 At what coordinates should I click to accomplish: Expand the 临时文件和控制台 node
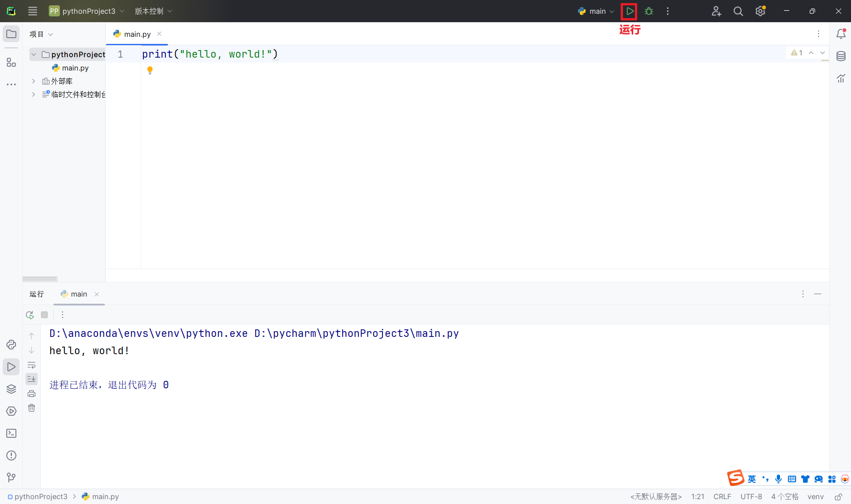click(34, 94)
